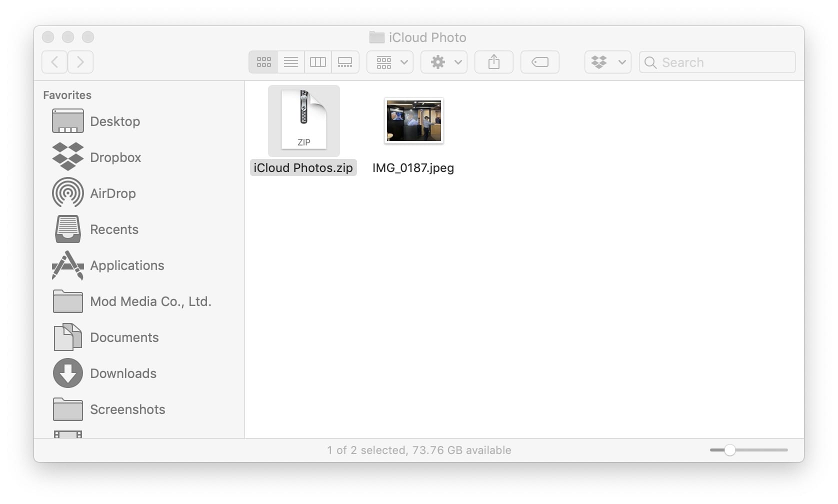The width and height of the screenshot is (838, 504).
Task: Switch to gallery view
Action: [x=345, y=62]
